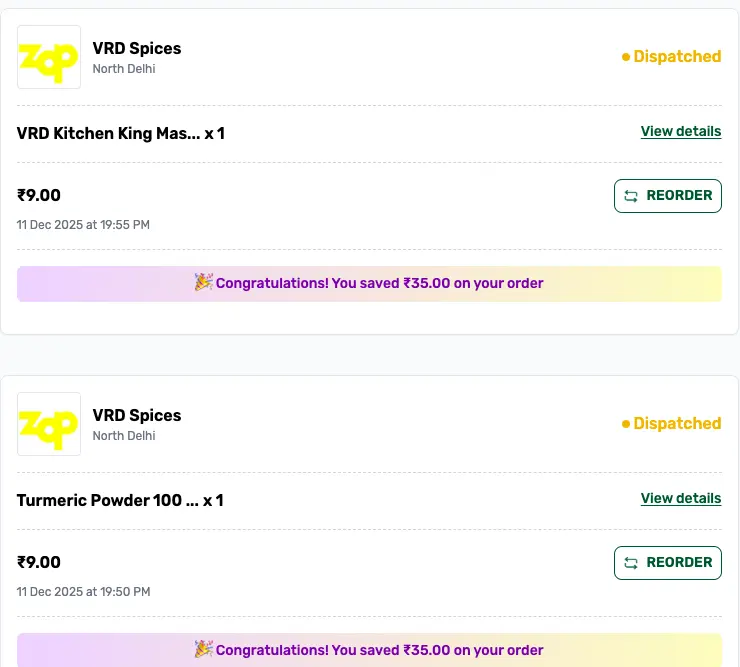Click Dispatched status on Kitchen King Masala order
This screenshot has width=740, height=667.
[677, 57]
